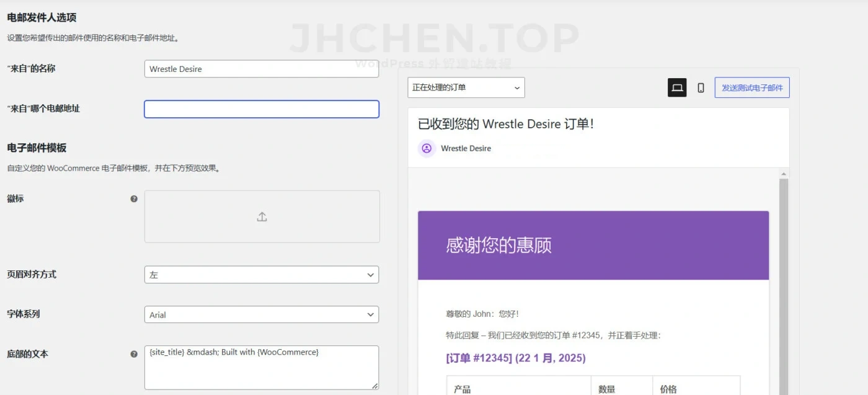Focus the "来自"哪个电邮地址 empty input
The width and height of the screenshot is (868, 395).
pos(262,109)
